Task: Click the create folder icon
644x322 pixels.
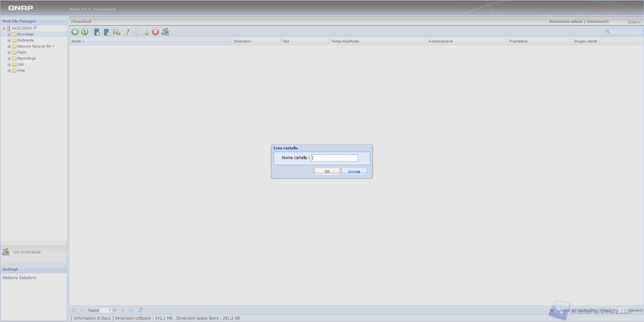Action: click(x=116, y=32)
